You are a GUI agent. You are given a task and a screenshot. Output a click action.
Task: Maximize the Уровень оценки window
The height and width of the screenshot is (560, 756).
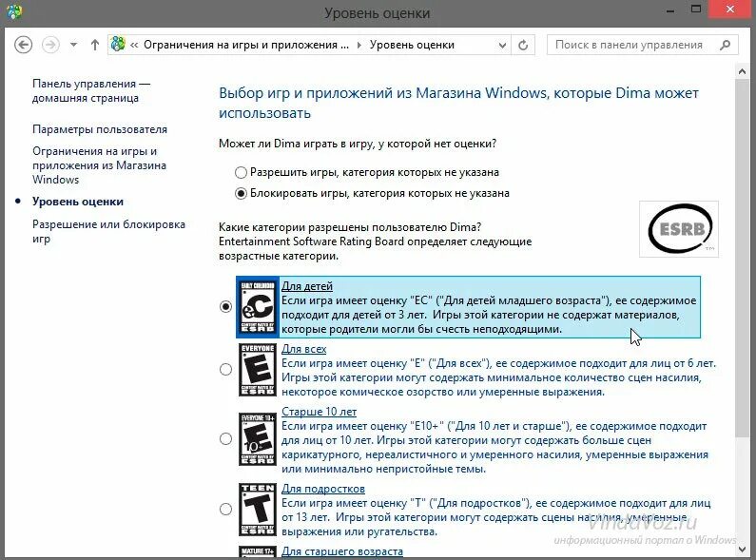point(696,10)
